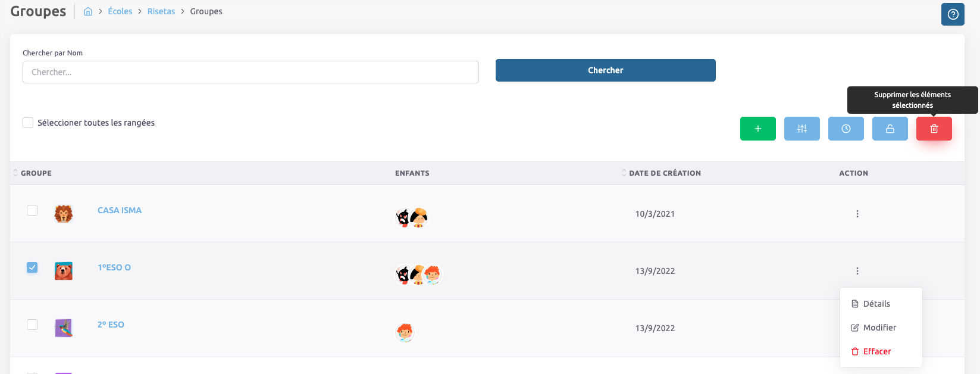
Task: Open the help question mark button
Action: (952, 14)
